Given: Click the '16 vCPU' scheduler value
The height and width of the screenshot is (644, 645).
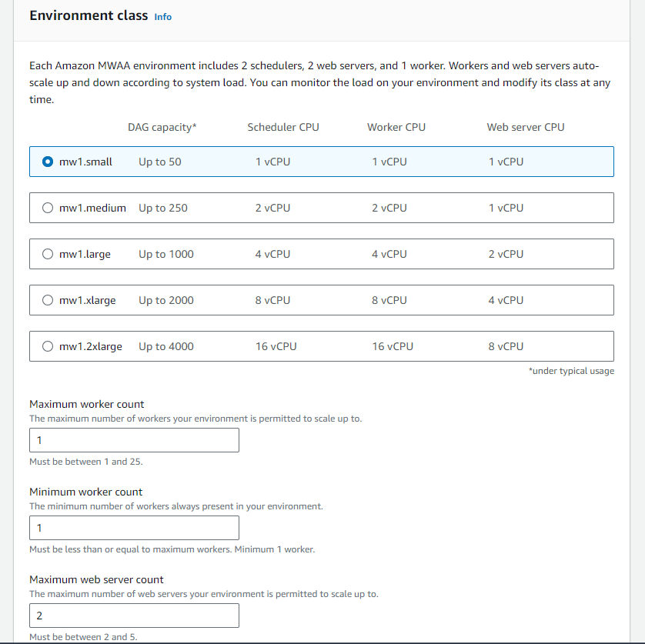Looking at the screenshot, I should click(x=276, y=346).
